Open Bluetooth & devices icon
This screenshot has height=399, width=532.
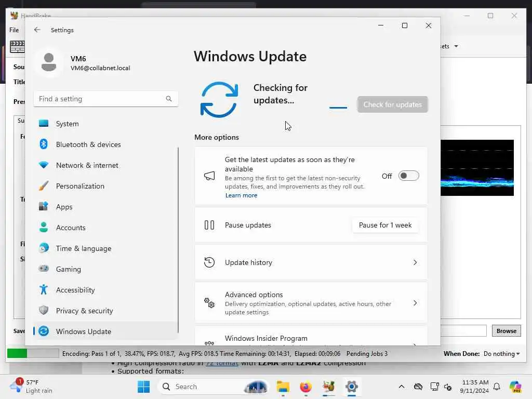pyautogui.click(x=44, y=144)
